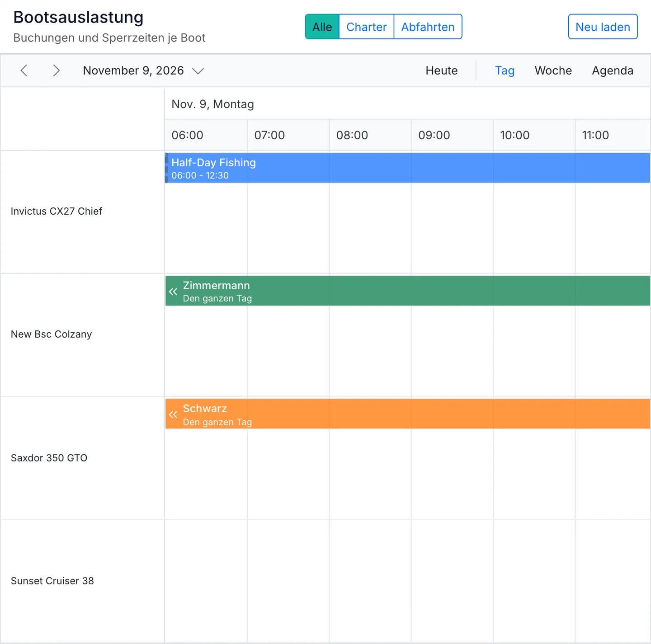651x644 pixels.
Task: Jump to Heute
Action: [x=442, y=71]
